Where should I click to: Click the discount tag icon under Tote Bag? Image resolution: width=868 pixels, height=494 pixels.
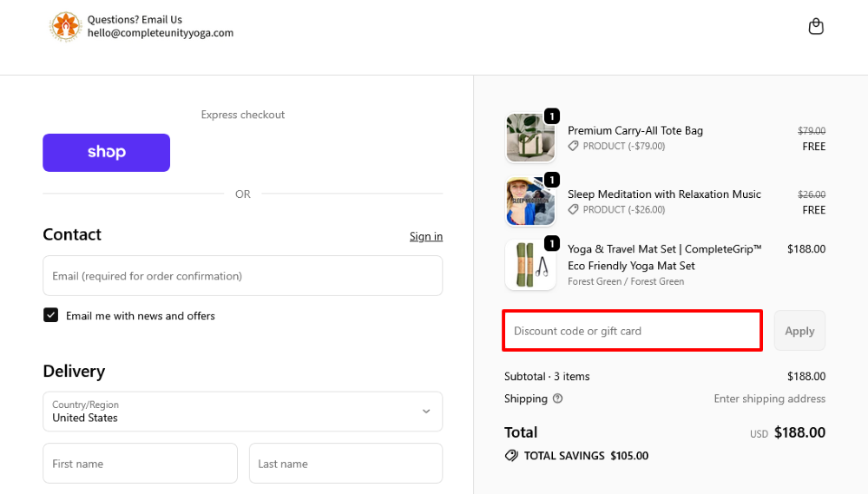click(x=573, y=146)
